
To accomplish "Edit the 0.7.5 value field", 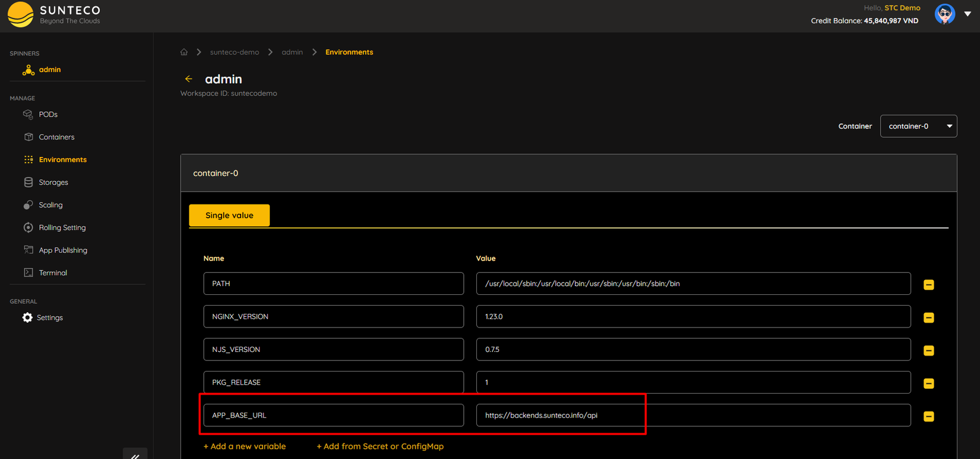I will [693, 350].
